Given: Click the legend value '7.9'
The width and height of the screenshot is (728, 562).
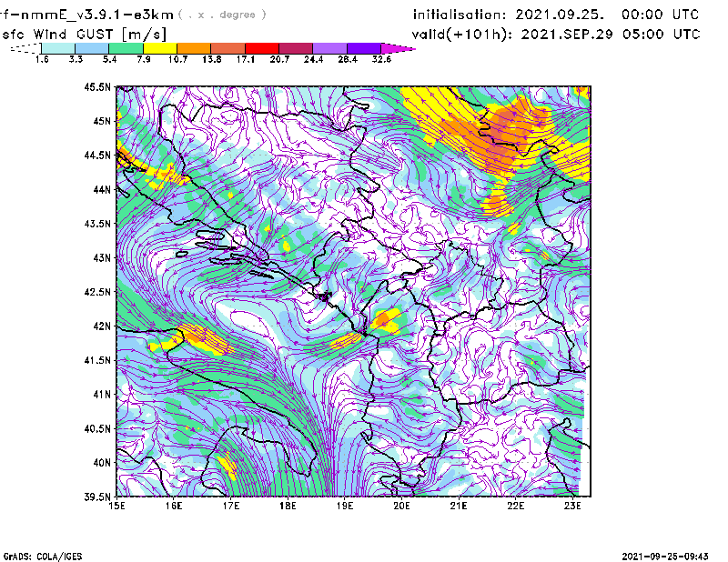Looking at the screenshot, I should (144, 59).
